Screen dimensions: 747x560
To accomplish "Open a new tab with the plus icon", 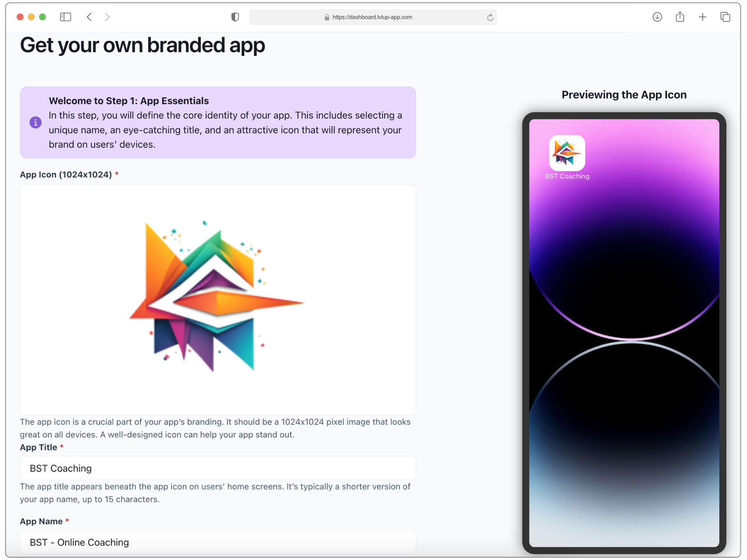I will tap(703, 17).
